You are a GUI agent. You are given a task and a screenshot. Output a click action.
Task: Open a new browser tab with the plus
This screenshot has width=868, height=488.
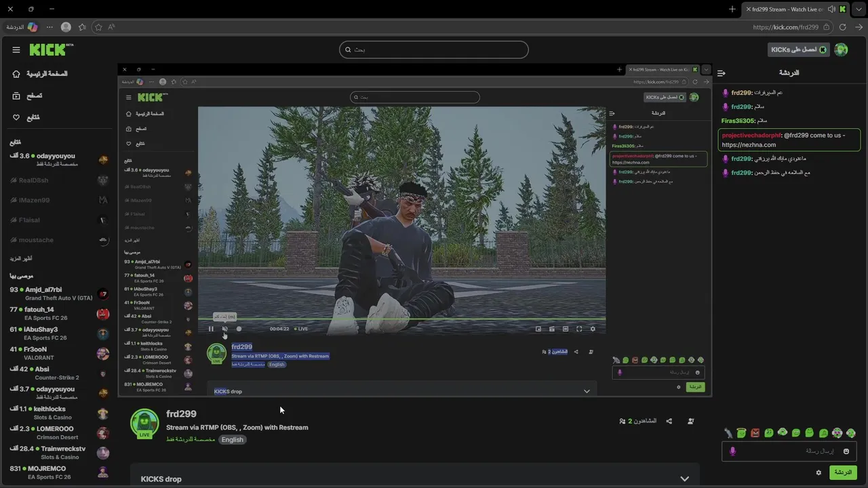point(732,9)
